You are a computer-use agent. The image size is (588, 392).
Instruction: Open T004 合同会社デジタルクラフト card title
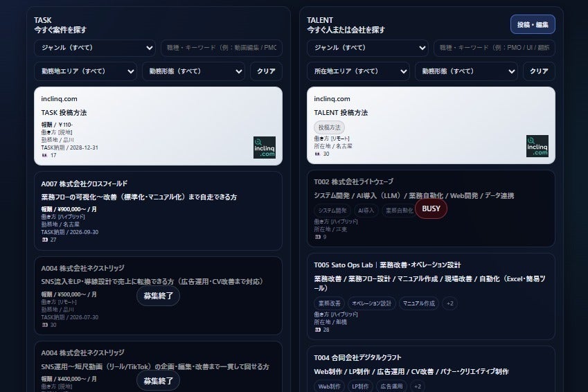coord(357,357)
